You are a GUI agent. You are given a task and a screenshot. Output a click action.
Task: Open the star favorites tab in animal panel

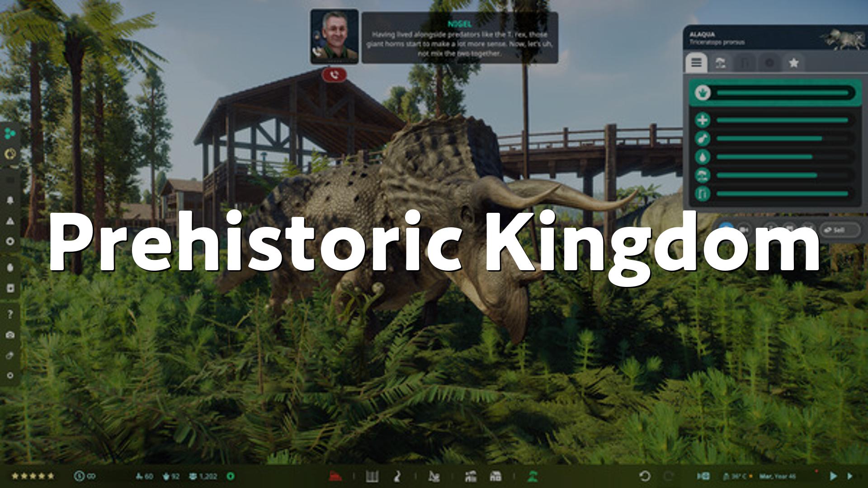coord(794,63)
